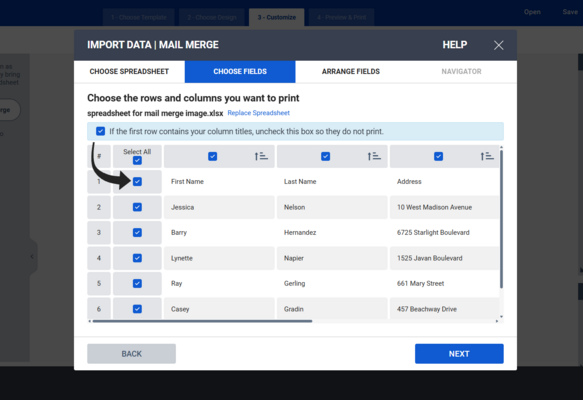Sort by the Last Name column
This screenshot has height=400, width=583.
[374, 156]
